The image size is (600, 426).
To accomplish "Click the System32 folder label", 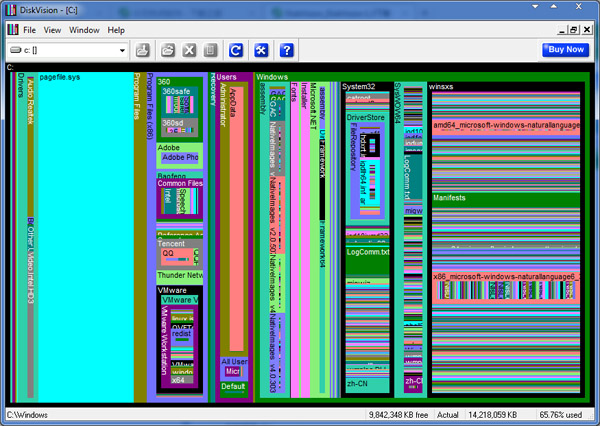I will (x=360, y=87).
